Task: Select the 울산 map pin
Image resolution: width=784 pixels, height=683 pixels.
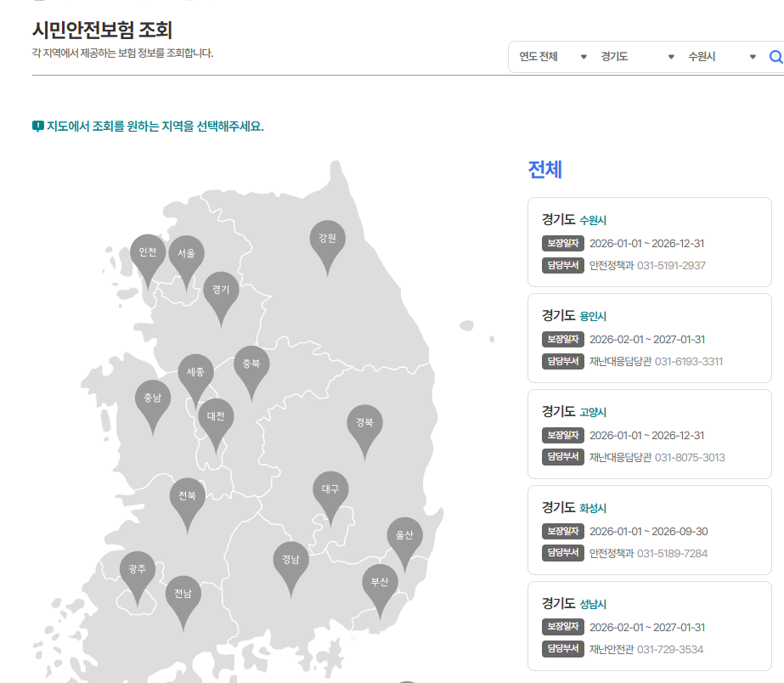Action: pyautogui.click(x=404, y=544)
